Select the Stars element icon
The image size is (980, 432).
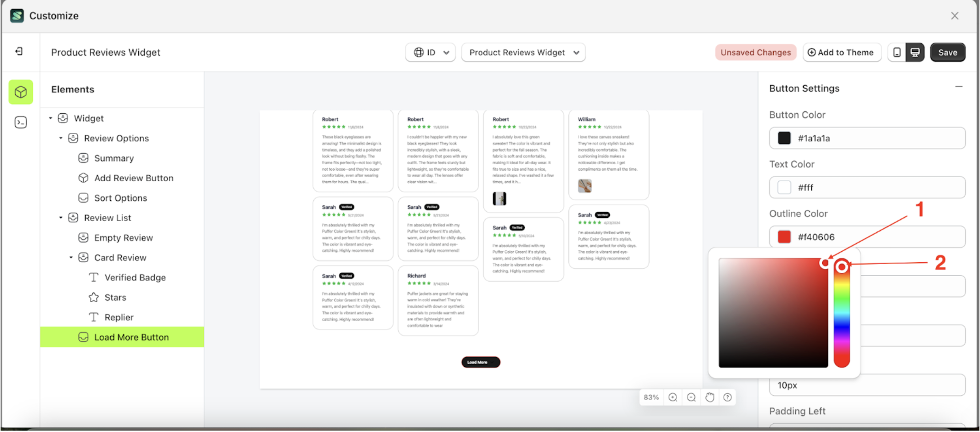tap(93, 297)
